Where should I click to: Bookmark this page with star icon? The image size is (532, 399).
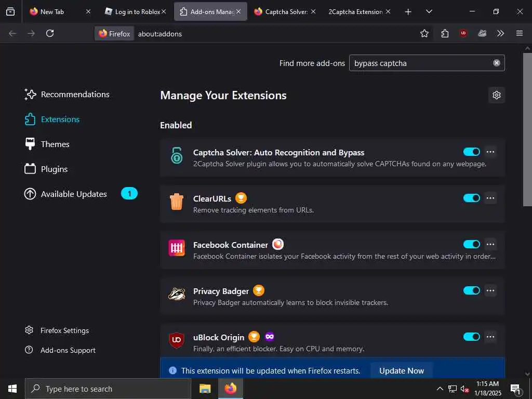point(424,33)
